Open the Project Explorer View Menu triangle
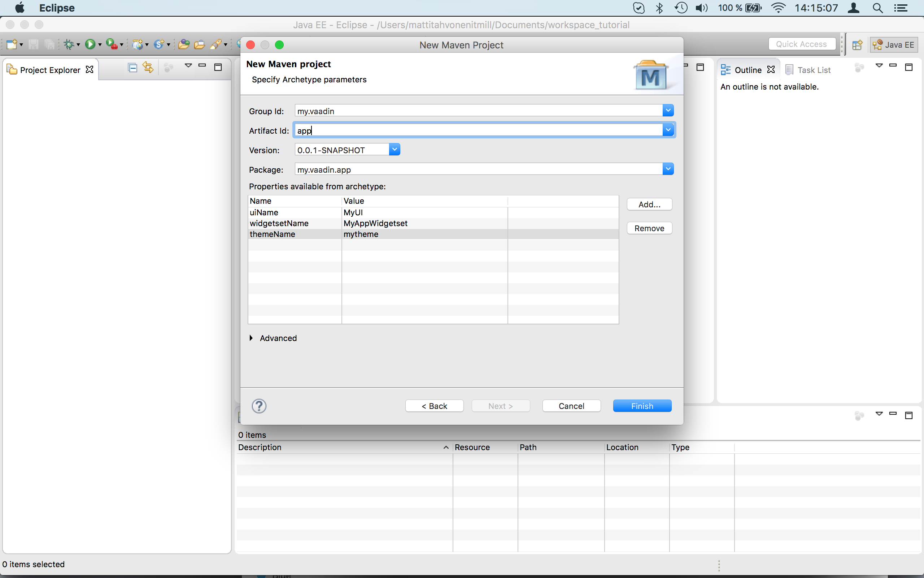 [x=188, y=65]
